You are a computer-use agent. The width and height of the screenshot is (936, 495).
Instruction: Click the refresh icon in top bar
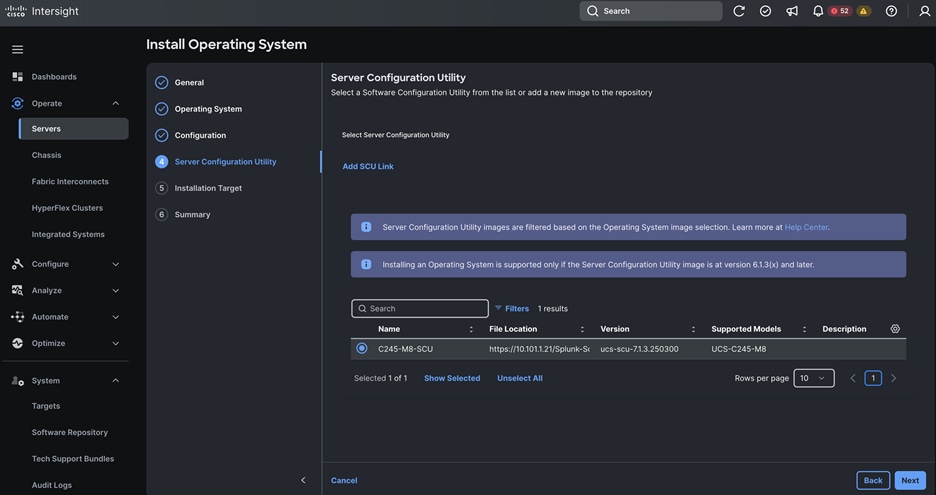(x=739, y=11)
